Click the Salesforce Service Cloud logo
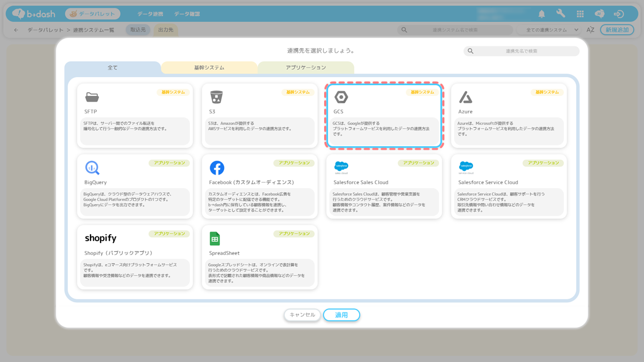 (466, 168)
